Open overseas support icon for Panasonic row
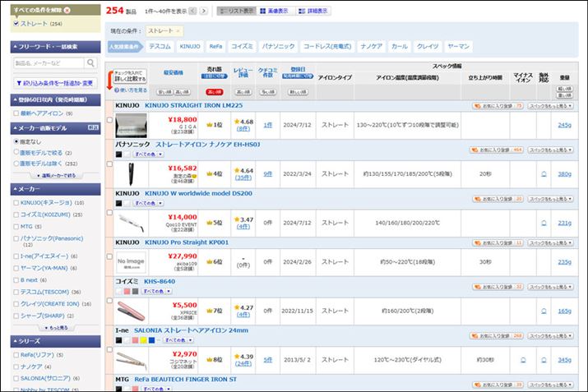The image size is (588, 392). pyautogui.click(x=543, y=173)
